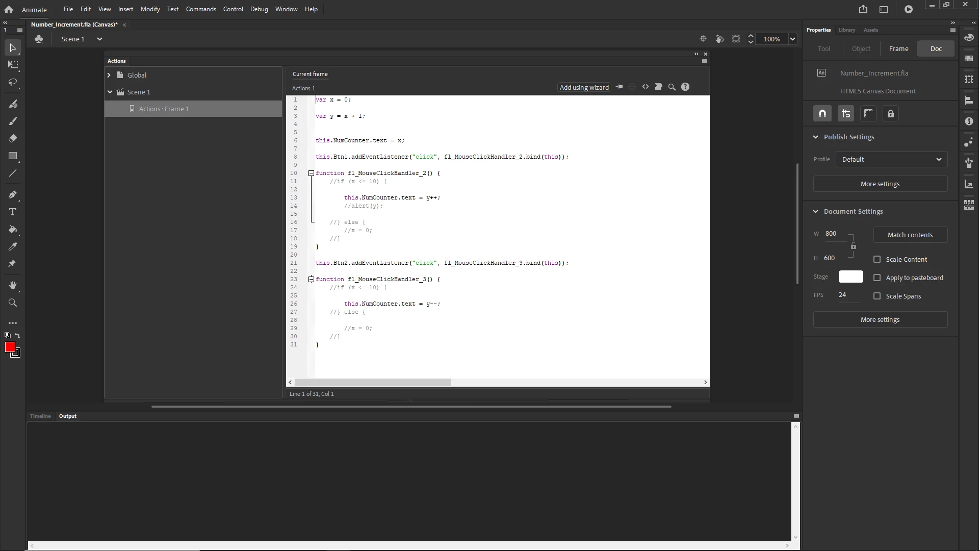Select the Eraser tool
Image resolution: width=980 pixels, height=551 pixels.
[13, 138]
